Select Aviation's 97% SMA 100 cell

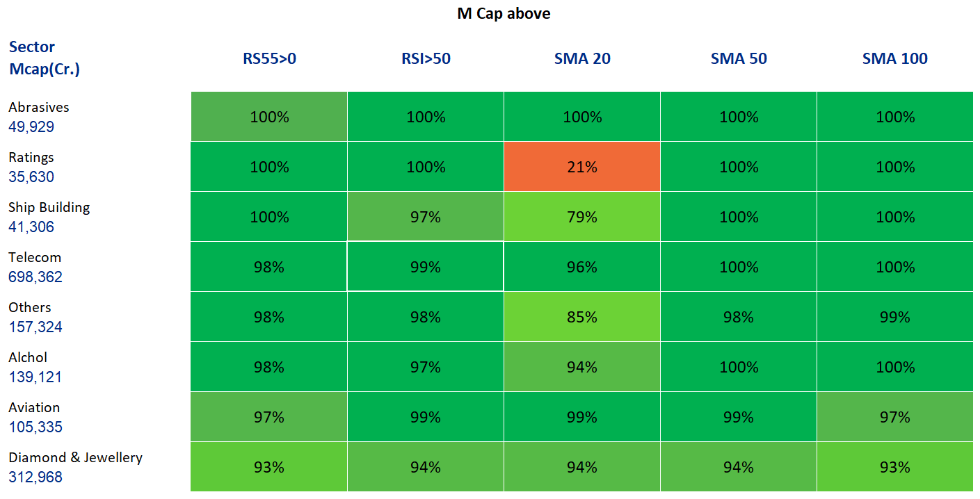(x=895, y=417)
